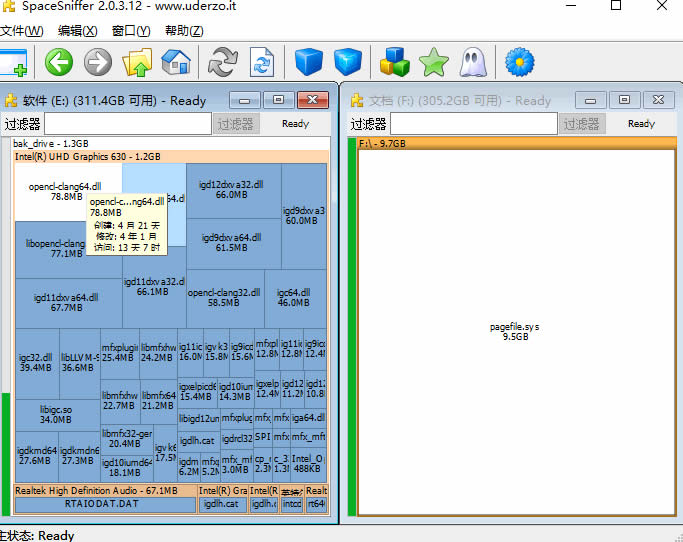The height and width of the screenshot is (542, 683).
Task: Click the colored blocks icon
Action: 395,63
